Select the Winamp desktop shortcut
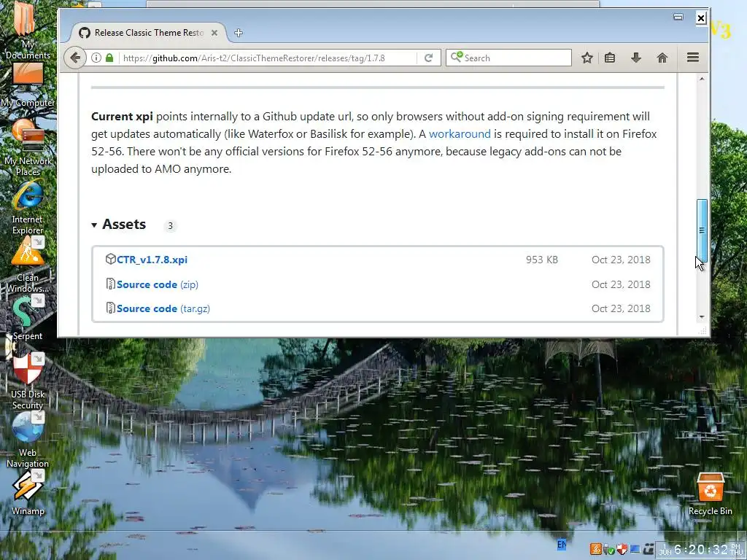 click(x=28, y=494)
